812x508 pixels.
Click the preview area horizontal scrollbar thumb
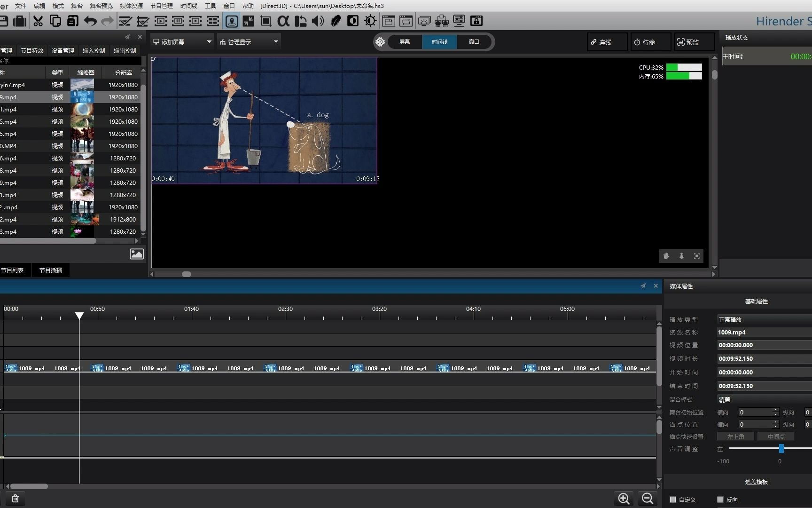click(x=187, y=274)
